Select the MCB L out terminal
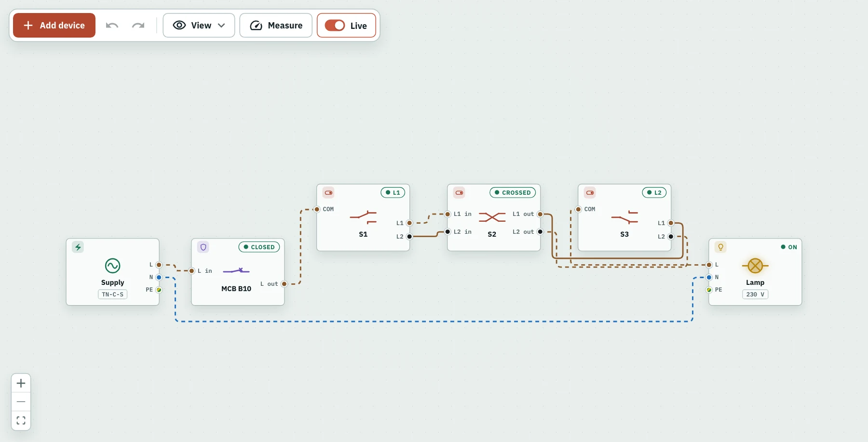The width and height of the screenshot is (868, 442). coord(284,284)
